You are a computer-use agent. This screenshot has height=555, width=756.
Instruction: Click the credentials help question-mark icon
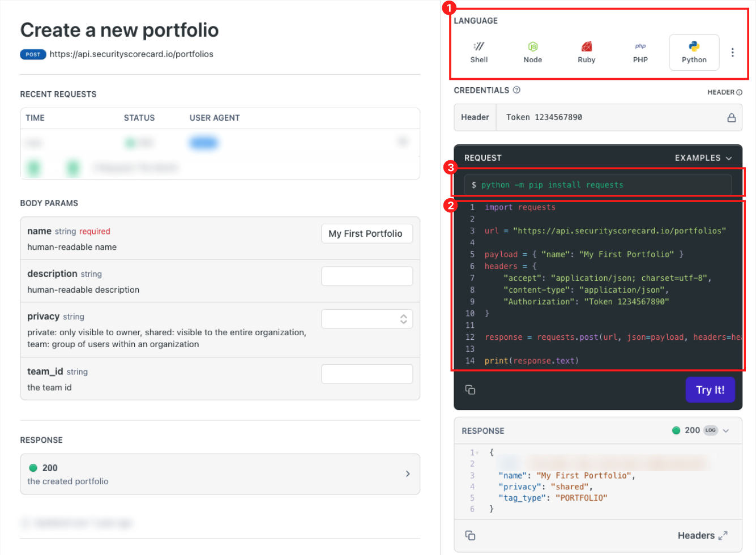(x=516, y=90)
